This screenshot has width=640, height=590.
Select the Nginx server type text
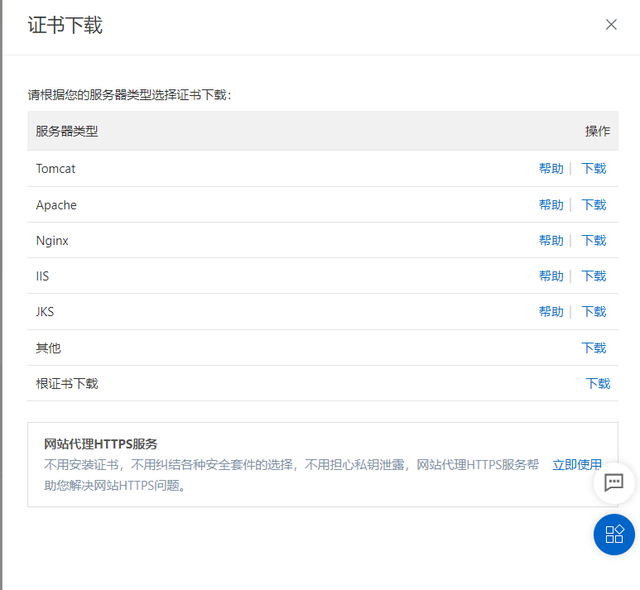(52, 240)
